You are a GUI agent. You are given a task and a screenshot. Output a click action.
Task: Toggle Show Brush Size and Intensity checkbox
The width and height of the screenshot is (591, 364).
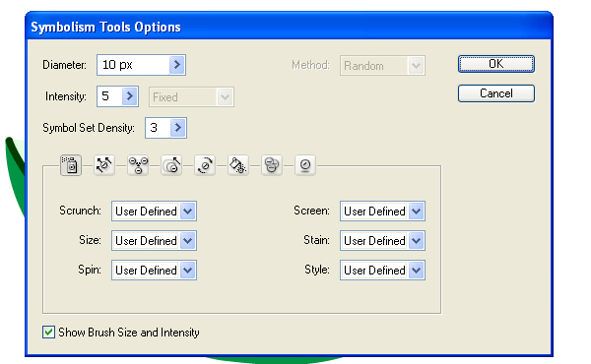[x=48, y=332]
